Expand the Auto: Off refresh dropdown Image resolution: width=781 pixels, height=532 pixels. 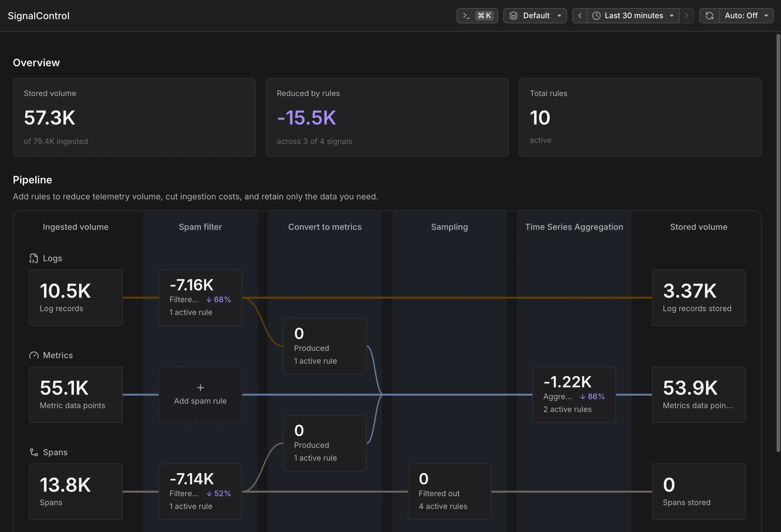pos(747,16)
